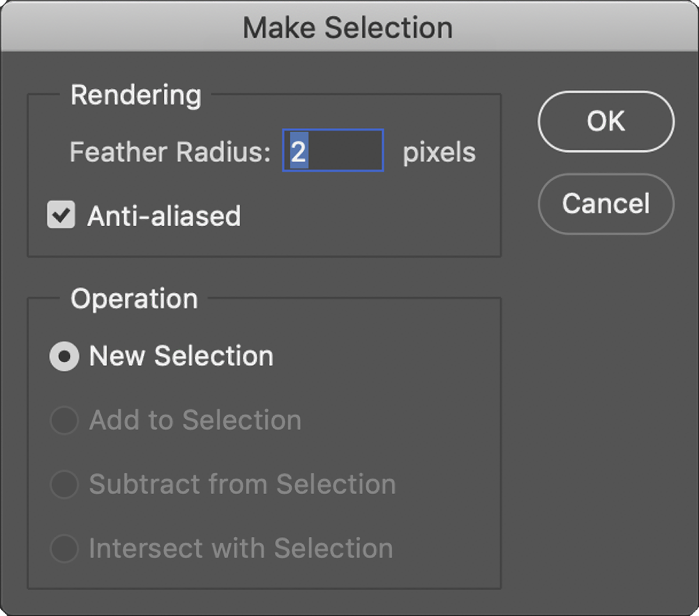Click the highlighted value 2 in Feather Radius

298,152
